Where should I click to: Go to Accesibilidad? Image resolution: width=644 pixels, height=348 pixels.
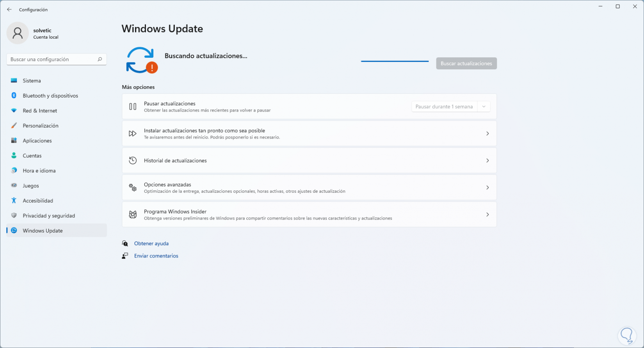(x=57, y=201)
